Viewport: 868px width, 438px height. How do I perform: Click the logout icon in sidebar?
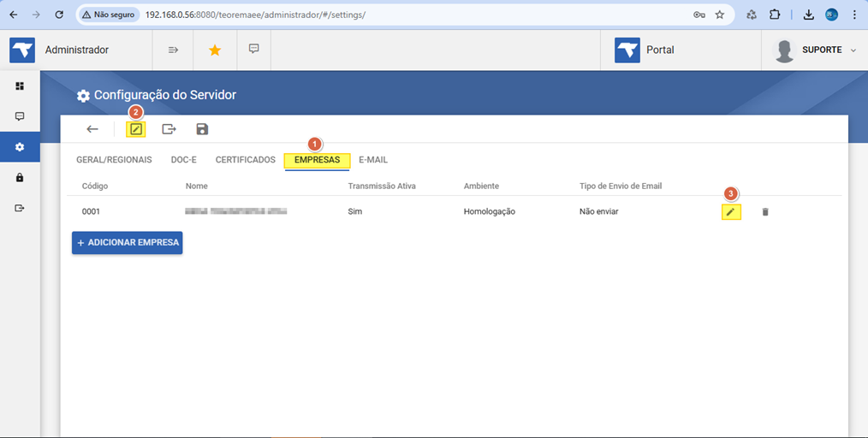[20, 208]
